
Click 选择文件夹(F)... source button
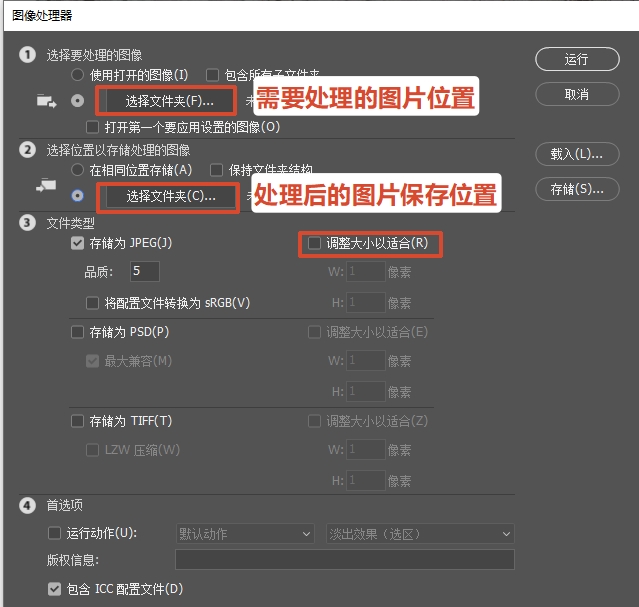[170, 101]
